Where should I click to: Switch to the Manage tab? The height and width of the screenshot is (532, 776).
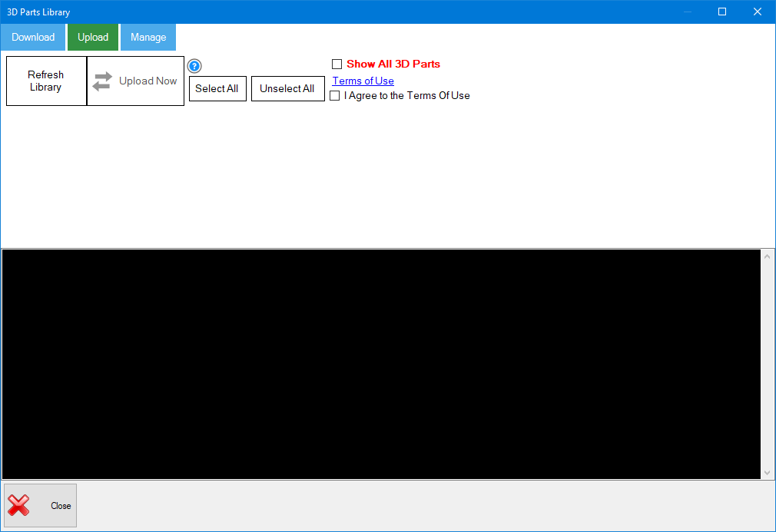tap(148, 37)
